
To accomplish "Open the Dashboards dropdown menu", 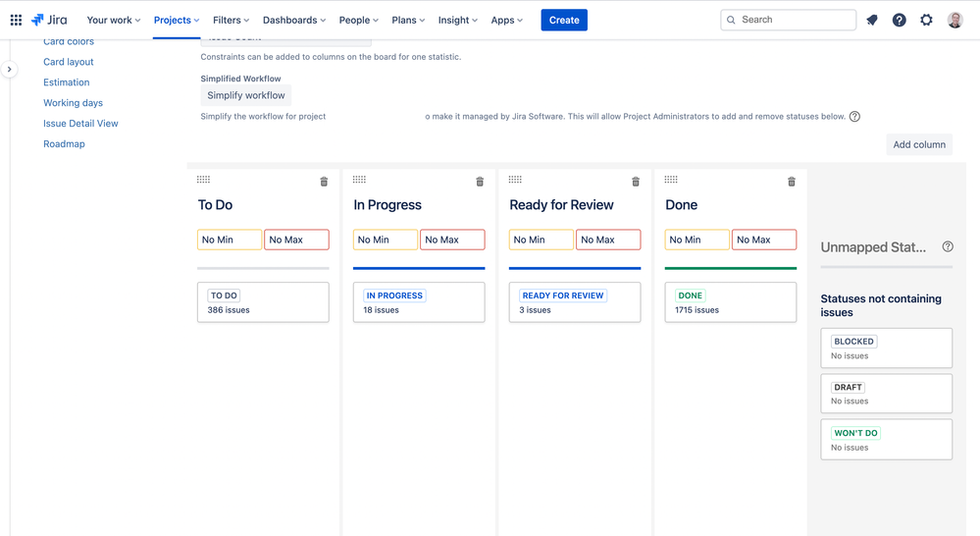I will click(294, 20).
